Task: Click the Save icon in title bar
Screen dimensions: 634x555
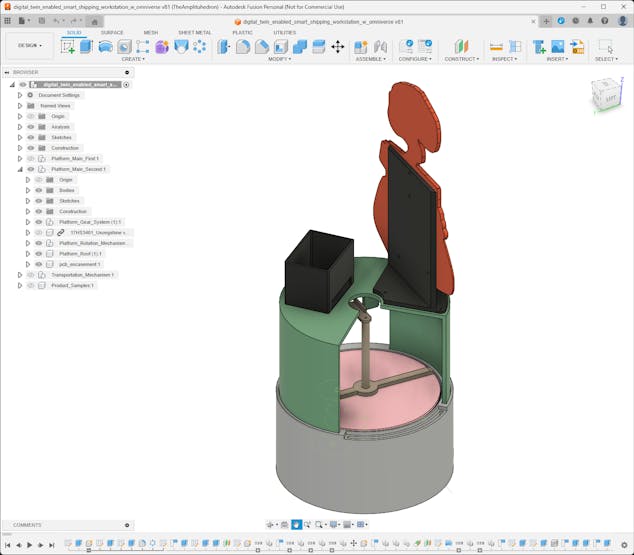Action: [42, 20]
